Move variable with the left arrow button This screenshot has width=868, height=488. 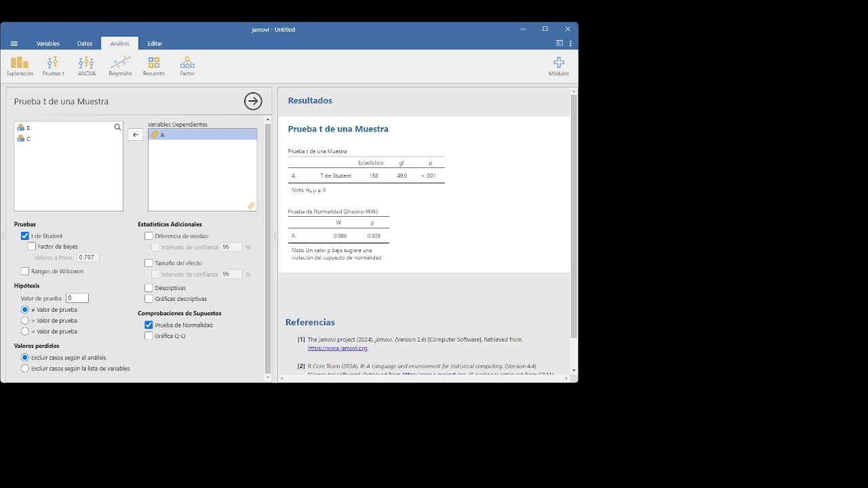pos(136,135)
